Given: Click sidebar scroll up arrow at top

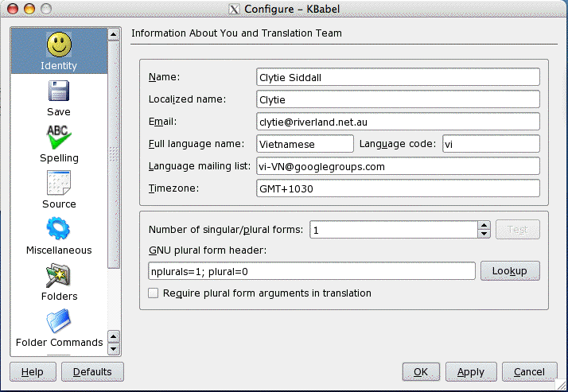Looking at the screenshot, I should pyautogui.click(x=114, y=35).
